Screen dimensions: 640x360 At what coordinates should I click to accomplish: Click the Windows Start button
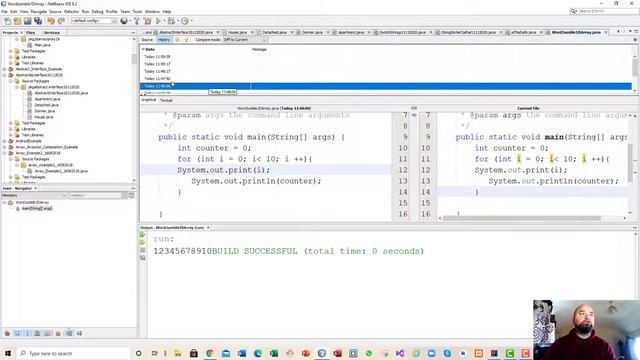click(x=8, y=353)
